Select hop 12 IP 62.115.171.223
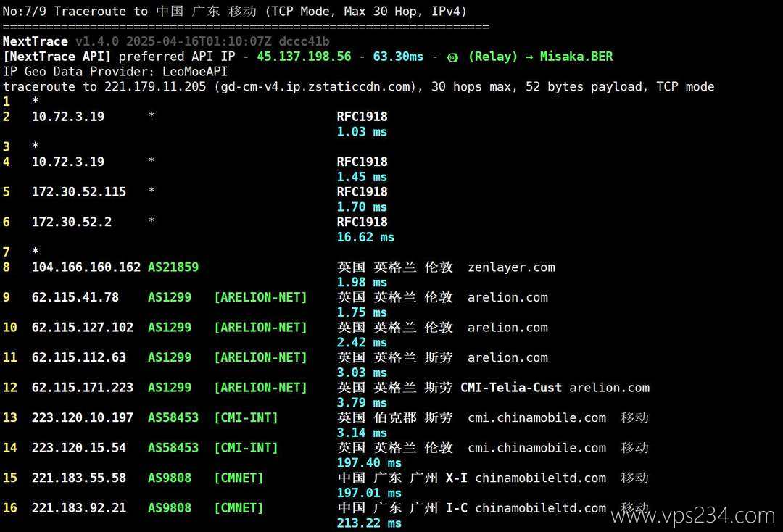Image resolution: width=783 pixels, height=532 pixels. click(83, 388)
